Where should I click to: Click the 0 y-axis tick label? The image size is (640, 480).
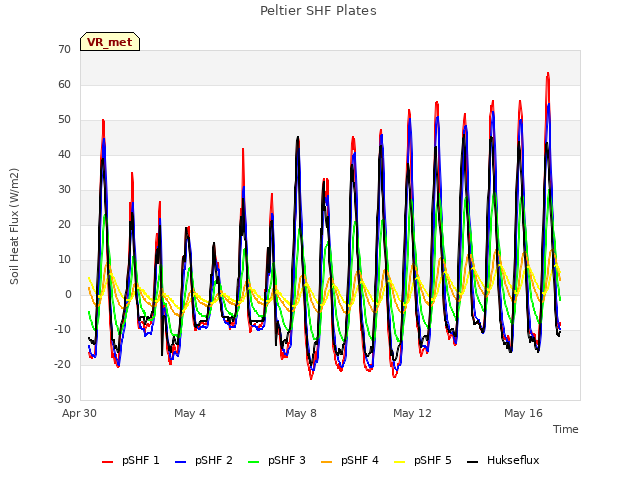pos(68,294)
